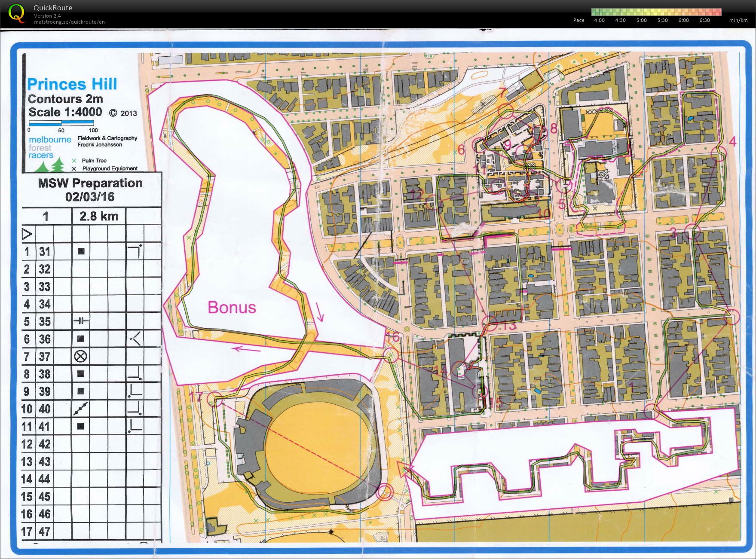Viewport: 756px width, 559px height.
Task: Click the 'Bonus' label on the map
Action: [232, 308]
